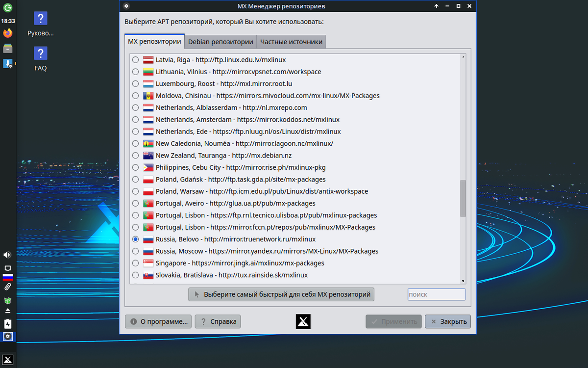Click text http://mx.debian.nz mirror entry
The width and height of the screenshot is (588, 368).
click(x=262, y=156)
